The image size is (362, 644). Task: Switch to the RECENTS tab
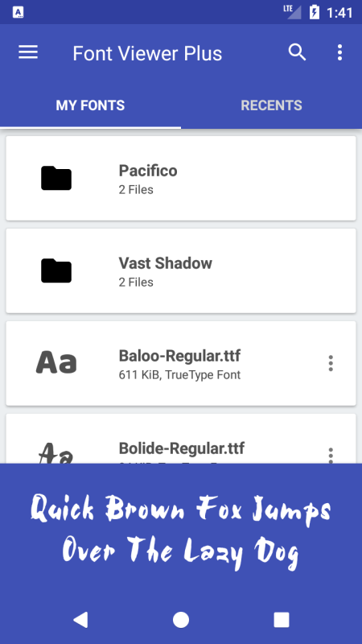pyautogui.click(x=271, y=105)
